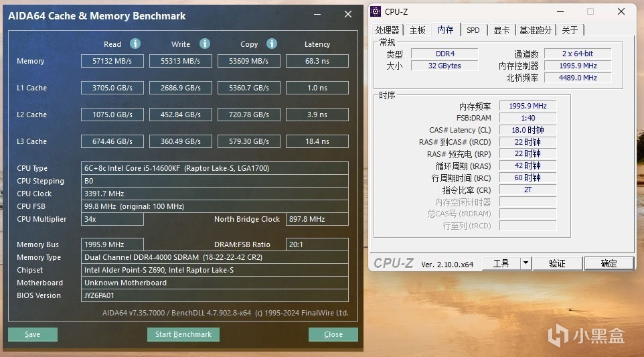644x357 pixels.
Task: Minimize the CPU-Z window
Action: pyautogui.click(x=560, y=11)
